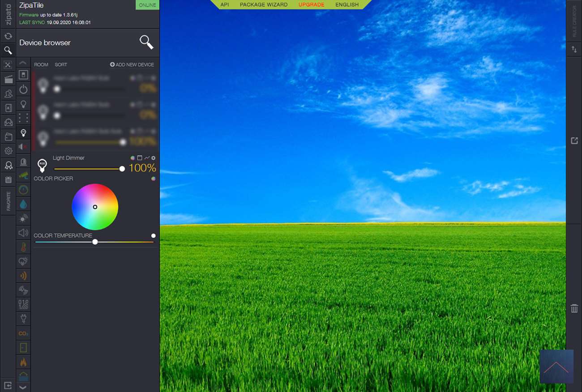Click the synchronize arrows icon in left sidebar
Viewport: 582px width, 392px height.
8,36
